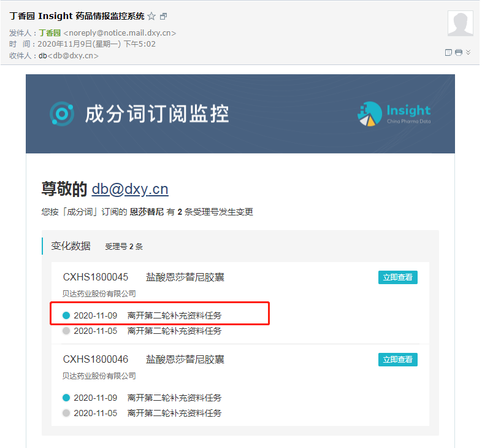
Task: Open the db@dxy.cn greeting link
Action: tap(130, 189)
